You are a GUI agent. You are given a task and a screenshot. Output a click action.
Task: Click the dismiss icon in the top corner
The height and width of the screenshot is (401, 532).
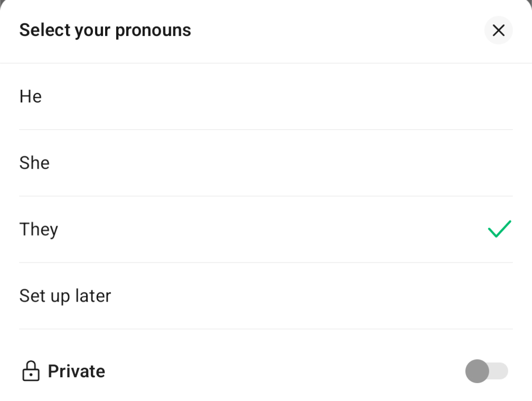point(498,30)
